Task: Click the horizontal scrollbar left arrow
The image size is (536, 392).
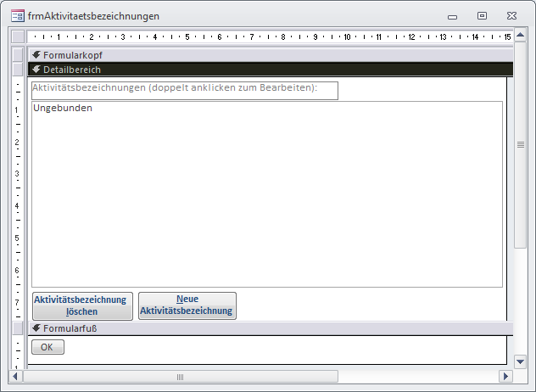Action: click(16, 376)
